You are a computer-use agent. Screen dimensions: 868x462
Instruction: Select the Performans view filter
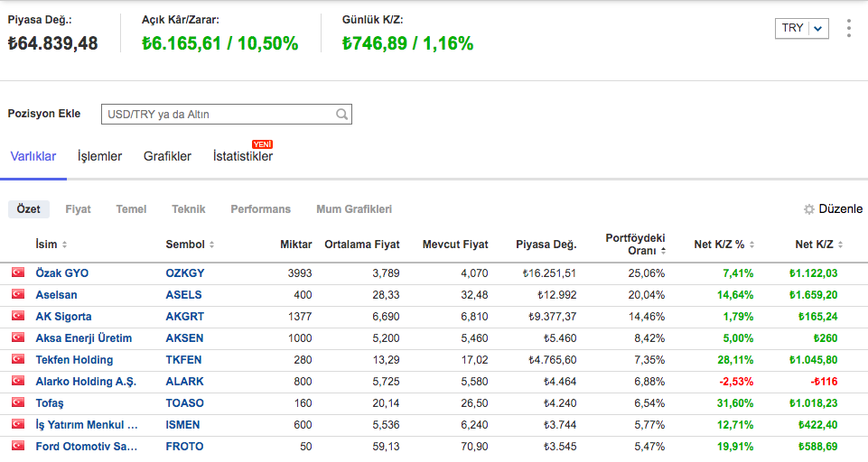pyautogui.click(x=260, y=209)
